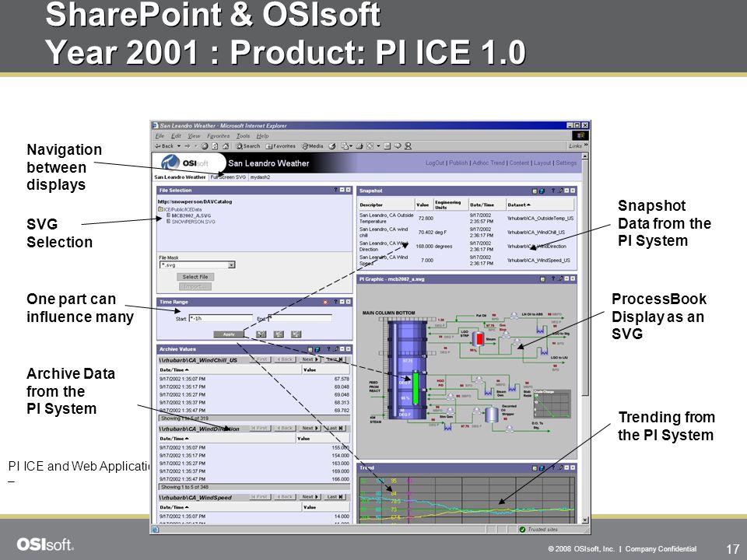Open IE Search from the toolbar
The image size is (747, 560).
[248, 146]
